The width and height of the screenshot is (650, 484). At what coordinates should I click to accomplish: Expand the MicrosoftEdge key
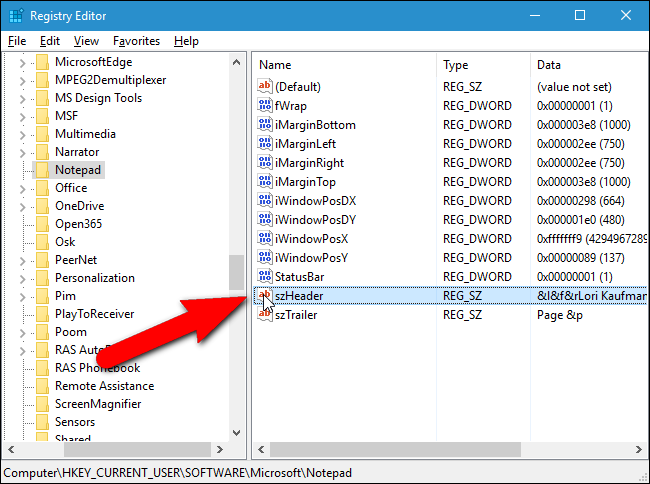click(x=22, y=63)
